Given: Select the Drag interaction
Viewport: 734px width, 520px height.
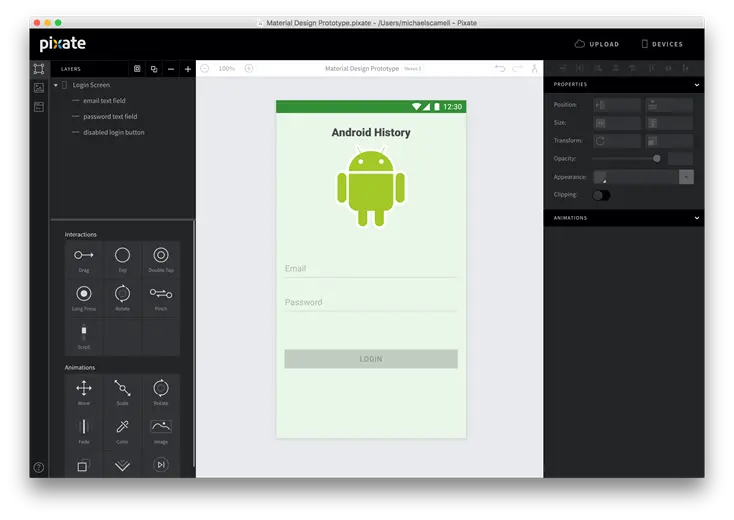Looking at the screenshot, I should [x=84, y=260].
